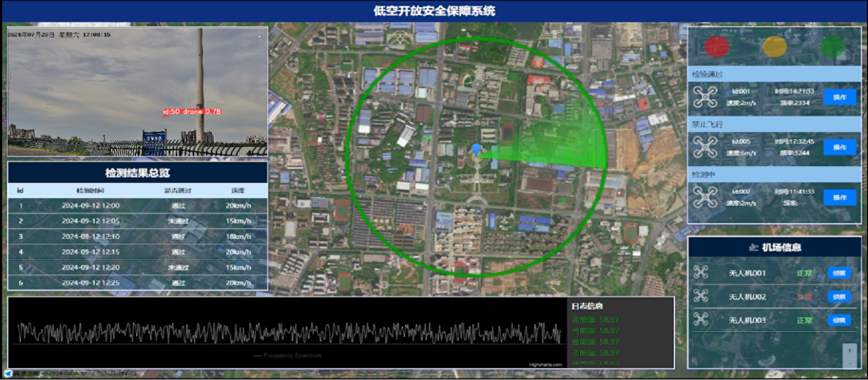This screenshot has height=380, width=868.
Task: Click drone icon beside 无人机003
Action: point(701,319)
